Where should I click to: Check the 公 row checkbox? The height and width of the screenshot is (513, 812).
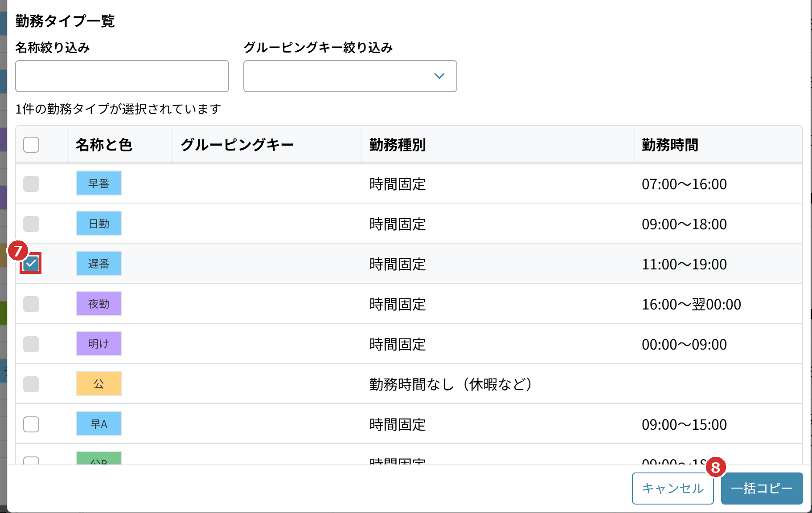[x=31, y=384]
